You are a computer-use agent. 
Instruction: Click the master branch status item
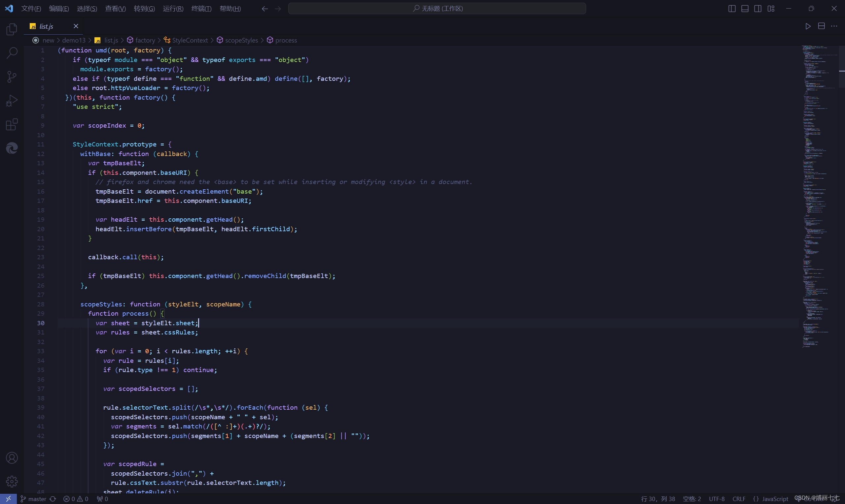(37, 499)
